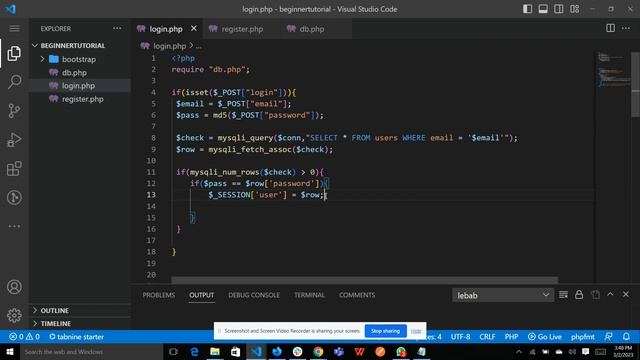Click the phpfmt status bar item
Viewport: 640px width, 360px height.
pos(582,337)
